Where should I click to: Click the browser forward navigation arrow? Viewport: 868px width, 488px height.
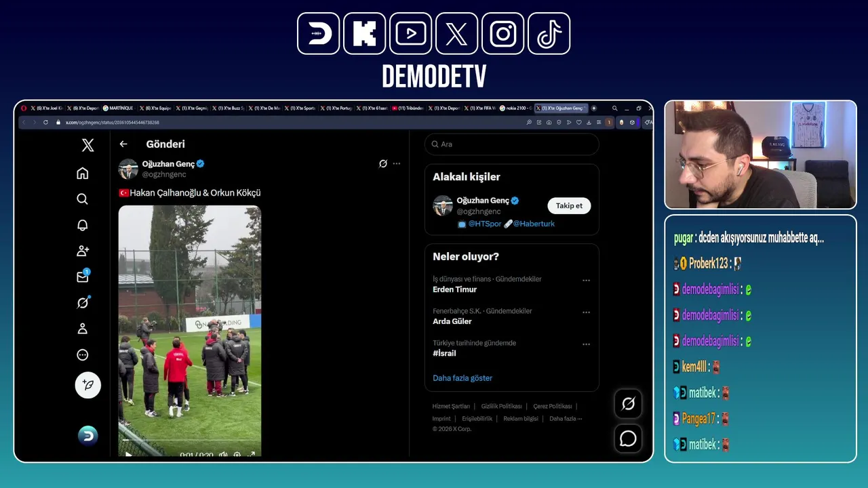click(x=35, y=123)
